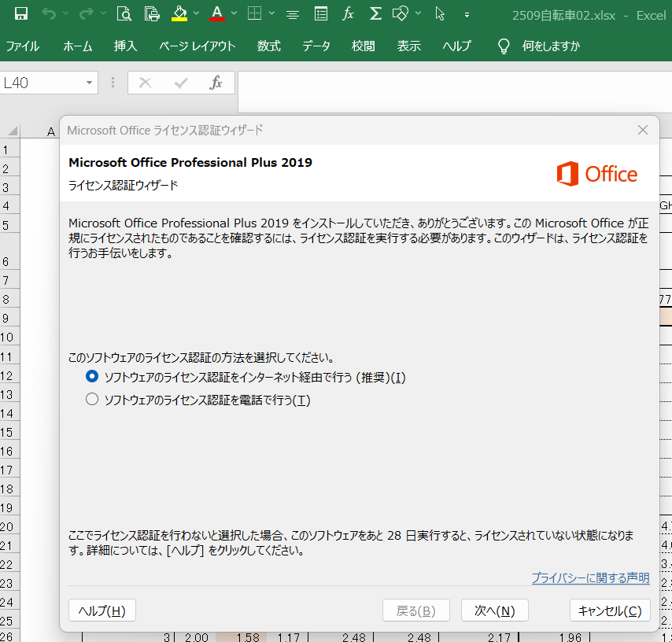Select internet activation radio button
672x642 pixels.
tap(91, 378)
